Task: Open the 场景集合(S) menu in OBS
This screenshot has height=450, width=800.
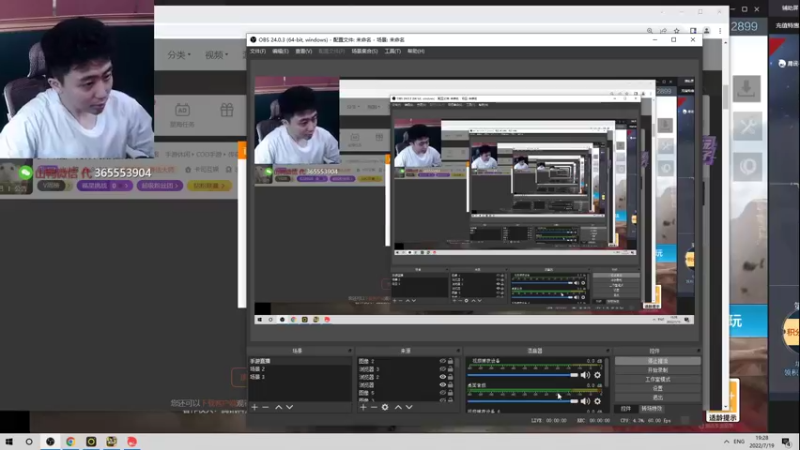Action: pos(364,51)
